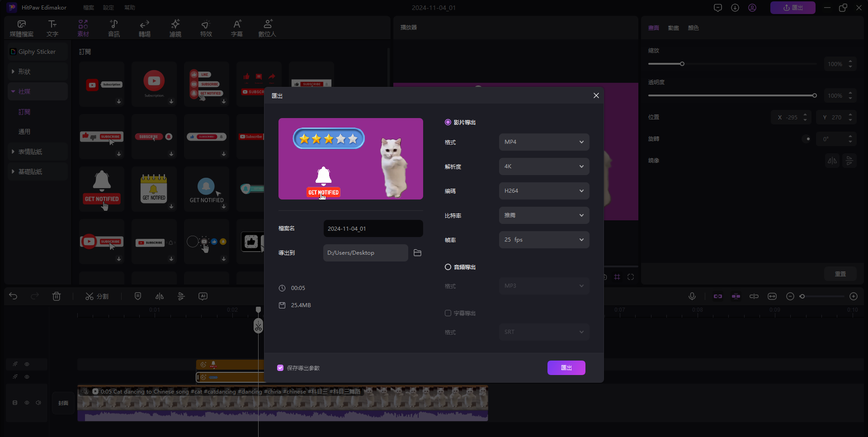Open the 字幕 subtitles panel
Image resolution: width=868 pixels, height=437 pixels.
click(237, 28)
